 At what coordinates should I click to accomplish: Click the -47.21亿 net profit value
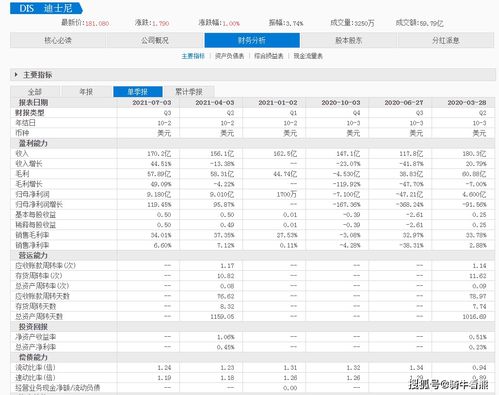click(x=409, y=194)
